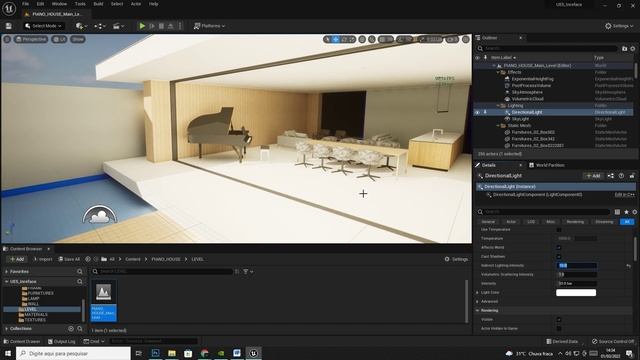Click the Eject toolbar icon
The height and width of the screenshot is (360, 640).
(171, 26)
